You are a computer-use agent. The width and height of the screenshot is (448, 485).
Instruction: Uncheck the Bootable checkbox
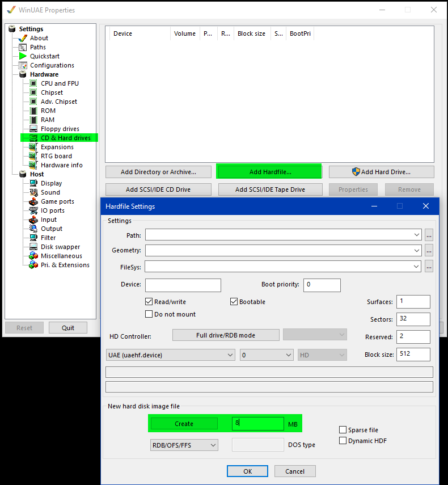[x=234, y=302]
